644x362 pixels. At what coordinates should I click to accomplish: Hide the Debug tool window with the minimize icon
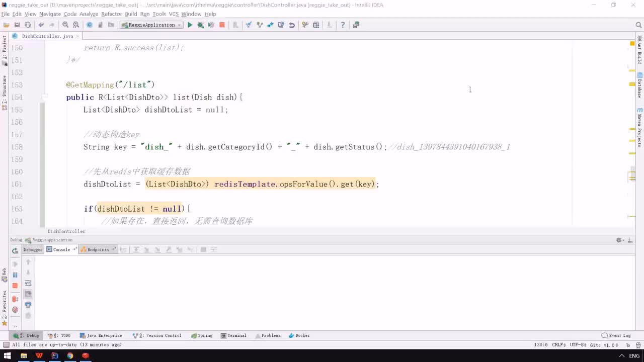coord(630,240)
